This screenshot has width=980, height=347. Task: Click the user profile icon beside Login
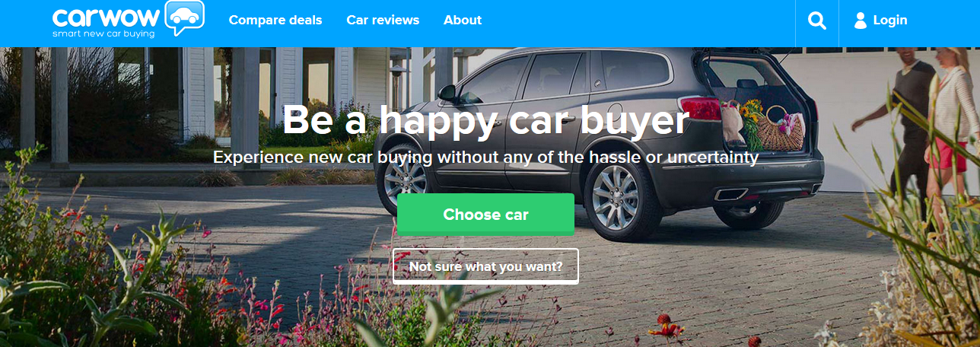point(861,21)
